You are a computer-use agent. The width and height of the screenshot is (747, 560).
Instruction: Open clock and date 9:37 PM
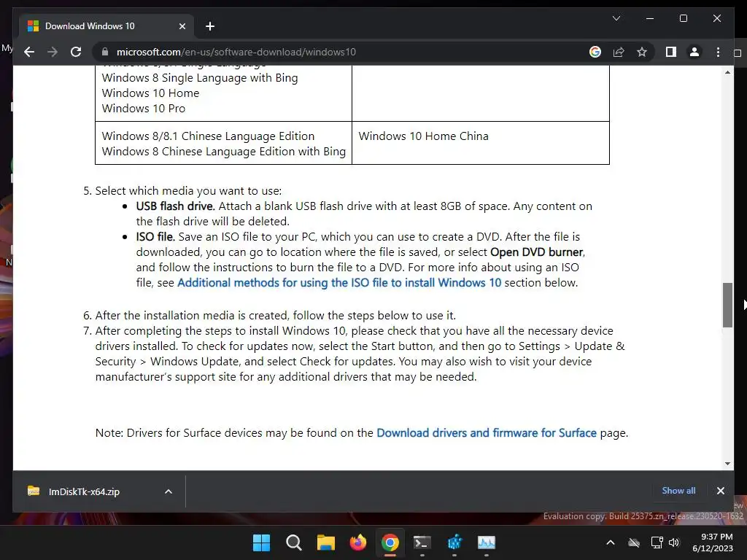(713, 542)
